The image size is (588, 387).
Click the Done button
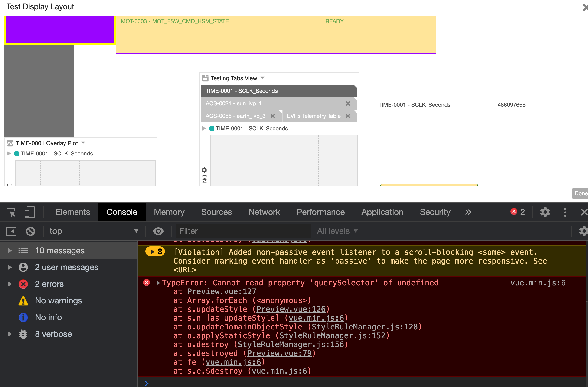pyautogui.click(x=581, y=193)
